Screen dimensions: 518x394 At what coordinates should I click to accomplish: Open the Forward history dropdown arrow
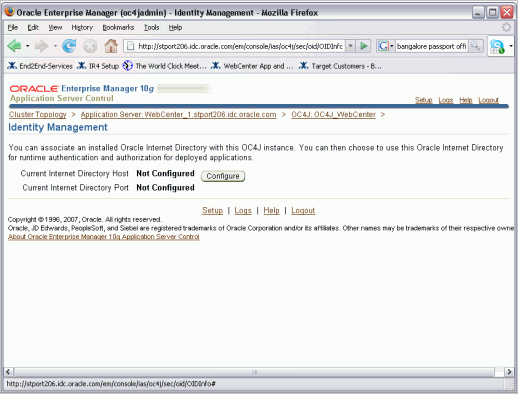[55, 46]
